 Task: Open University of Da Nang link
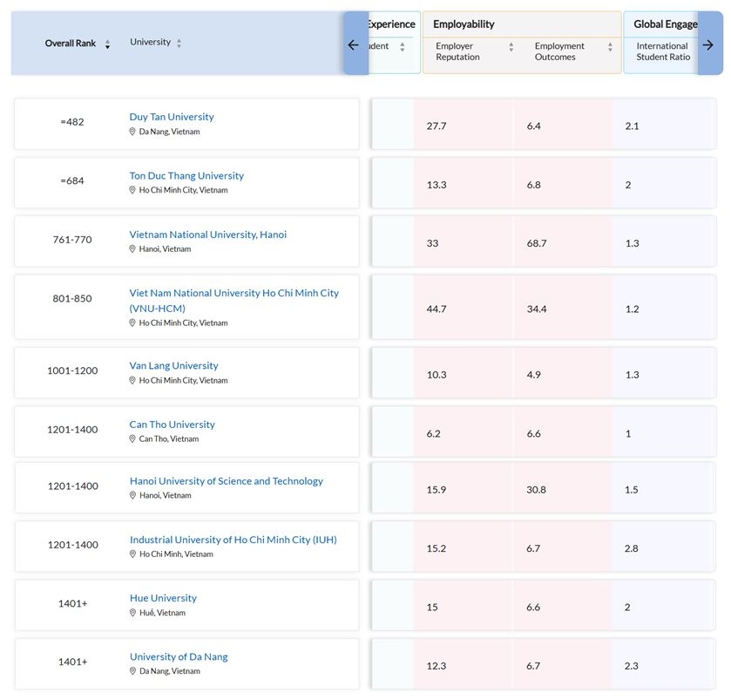[179, 656]
